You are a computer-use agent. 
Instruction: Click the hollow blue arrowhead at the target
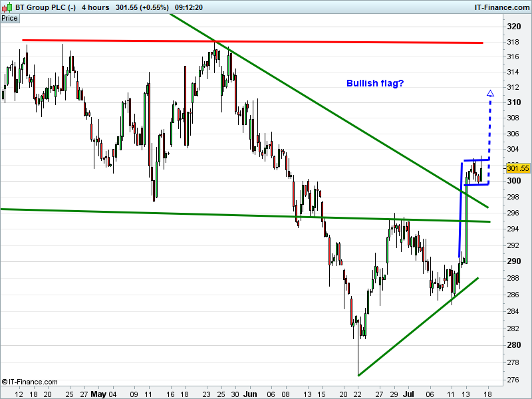(490, 93)
